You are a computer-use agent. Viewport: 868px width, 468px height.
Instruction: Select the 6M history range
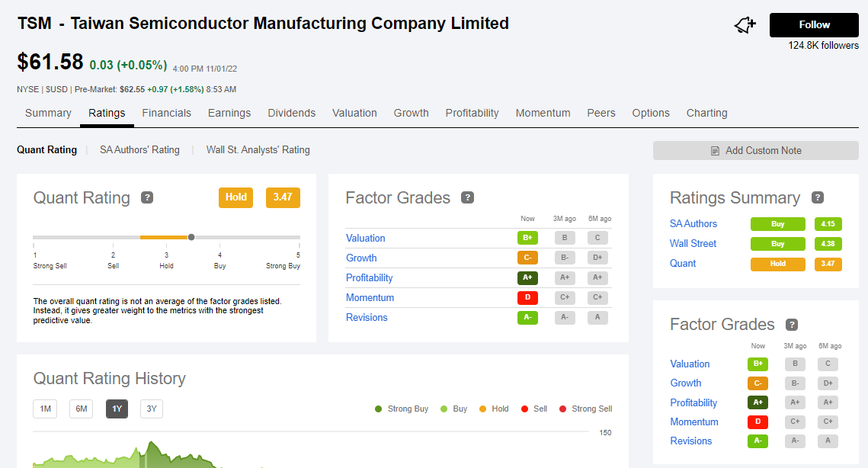click(82, 409)
